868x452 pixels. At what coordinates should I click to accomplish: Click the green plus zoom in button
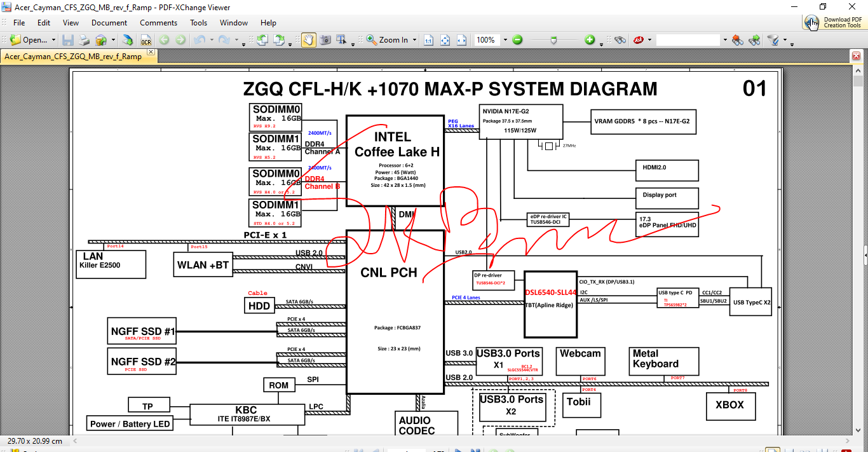point(590,40)
